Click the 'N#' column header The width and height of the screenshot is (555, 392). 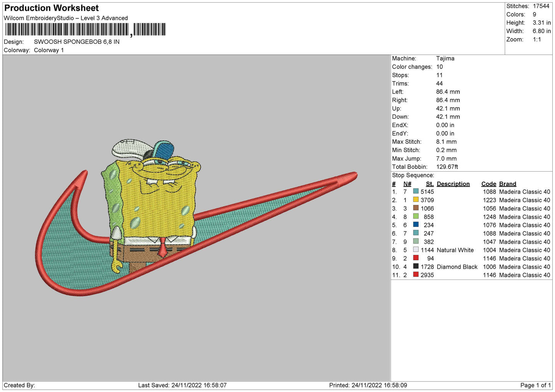[x=407, y=184]
